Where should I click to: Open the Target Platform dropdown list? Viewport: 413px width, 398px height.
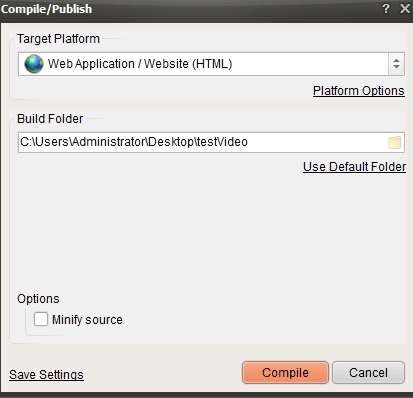pos(211,64)
